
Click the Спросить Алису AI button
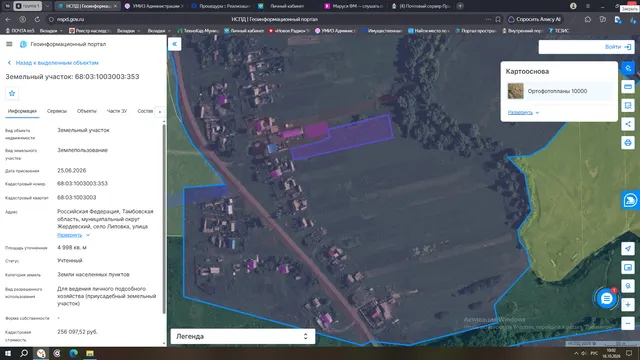[x=534, y=19]
